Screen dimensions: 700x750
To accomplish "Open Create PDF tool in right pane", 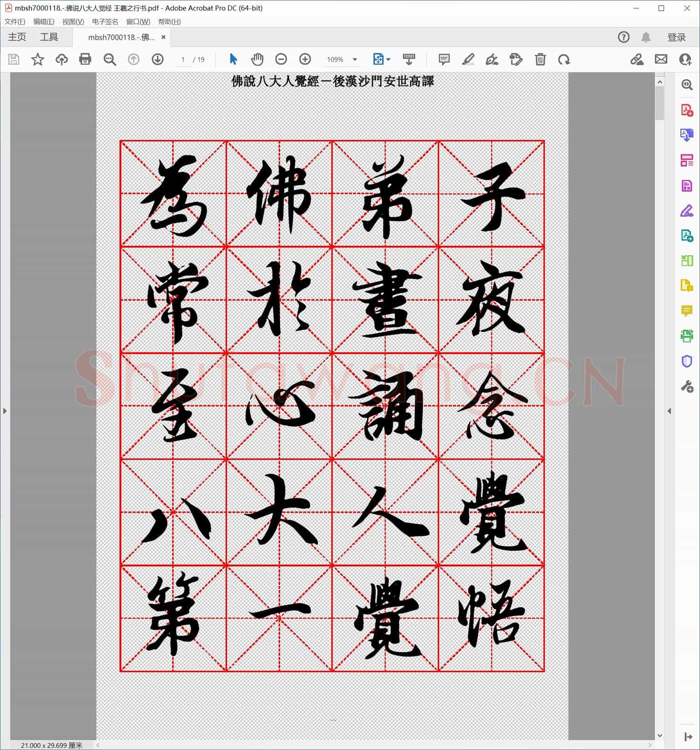I will click(x=686, y=110).
